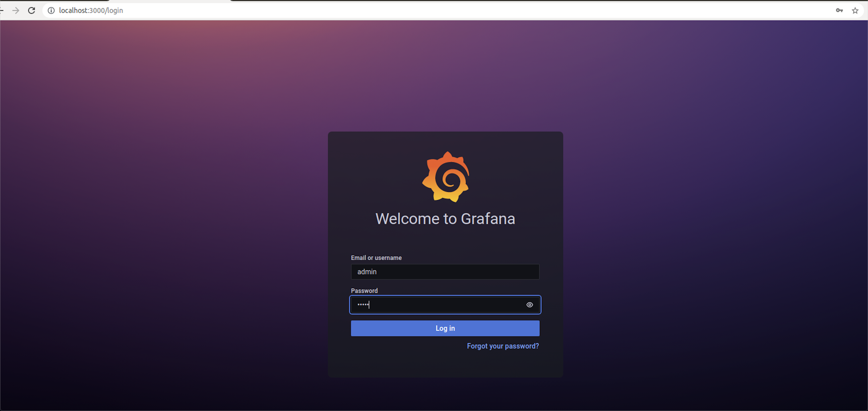Click the Password label
868x411 pixels.
[364, 291]
